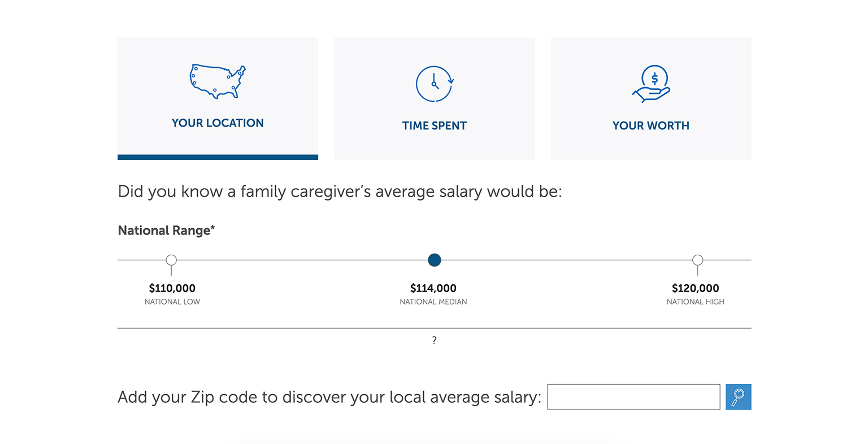Viewport: 868px width, 444px height.
Task: Click the hollow circle above $110,000
Action: [x=171, y=260]
